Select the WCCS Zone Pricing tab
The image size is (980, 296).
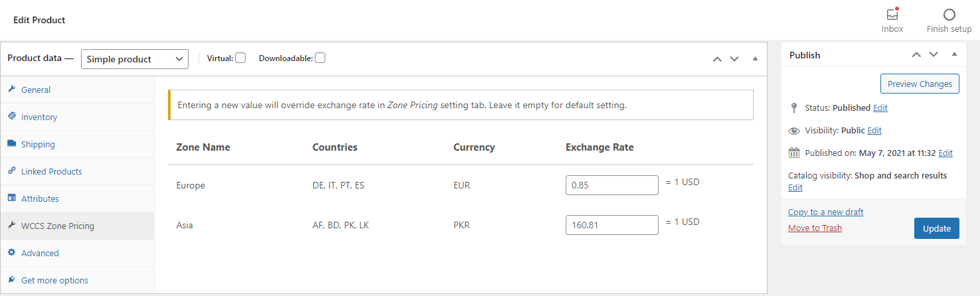[x=58, y=226]
